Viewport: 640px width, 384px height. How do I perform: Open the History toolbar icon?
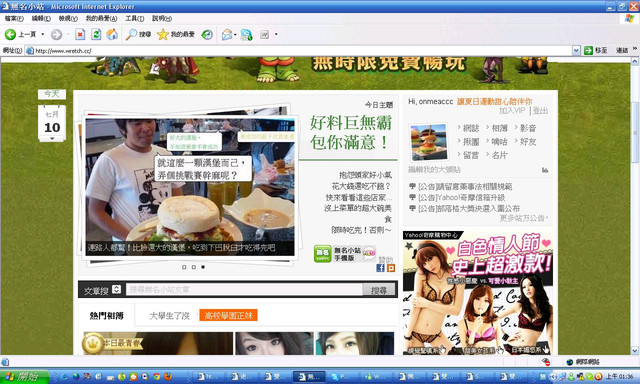(207, 35)
